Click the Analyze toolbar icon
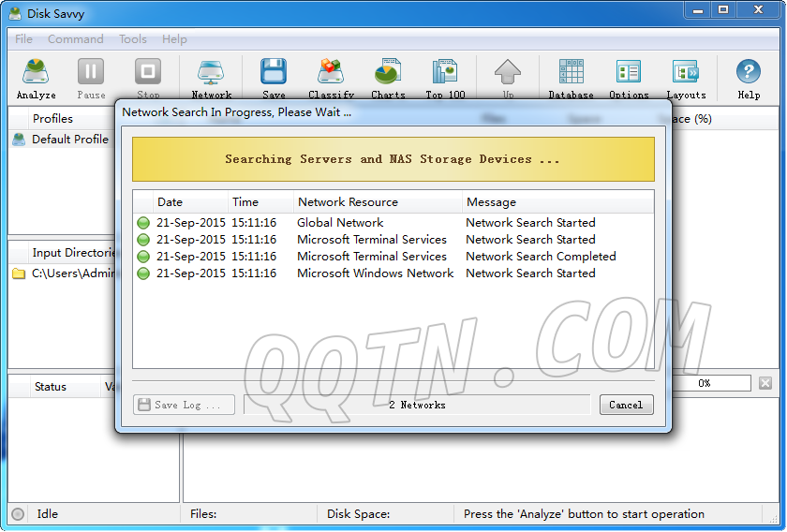 point(37,77)
